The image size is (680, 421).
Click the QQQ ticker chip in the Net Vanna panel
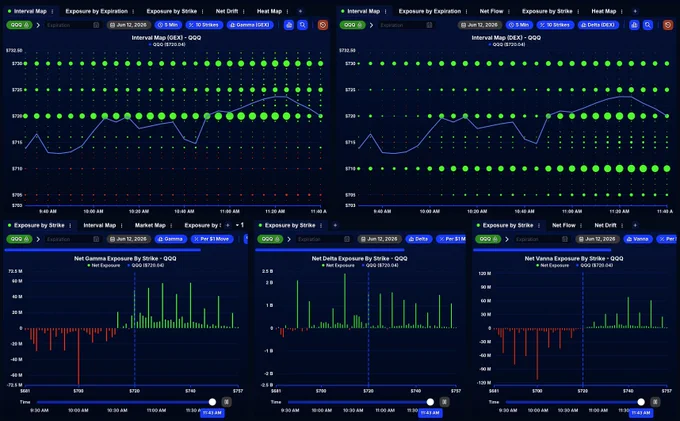point(488,239)
